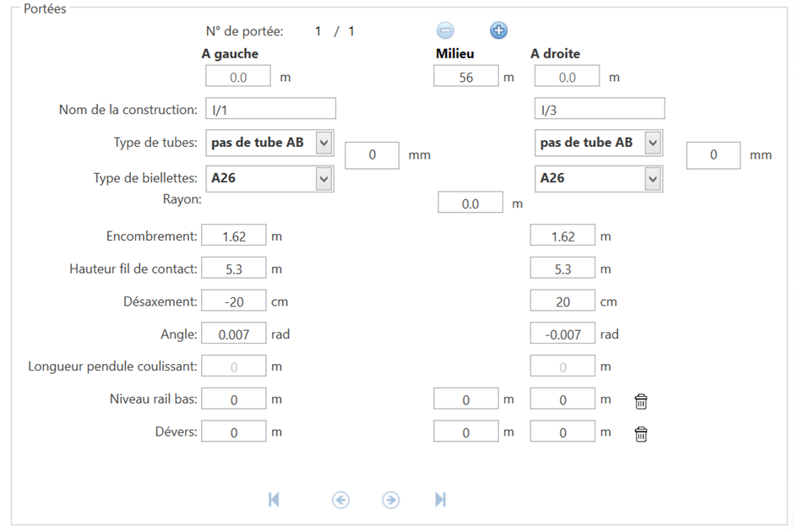Expand left Type de biellettes A26 dropdown
The width and height of the screenshot is (793, 532).
(324, 179)
